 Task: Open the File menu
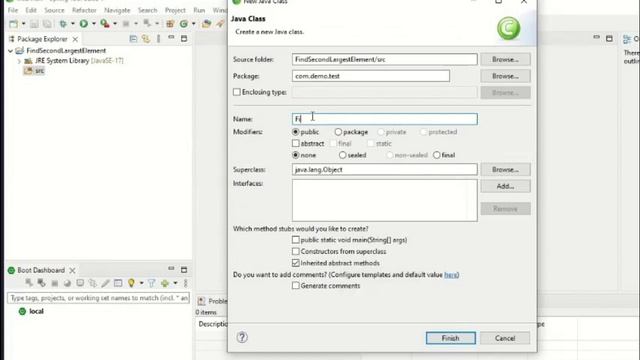(13, 10)
